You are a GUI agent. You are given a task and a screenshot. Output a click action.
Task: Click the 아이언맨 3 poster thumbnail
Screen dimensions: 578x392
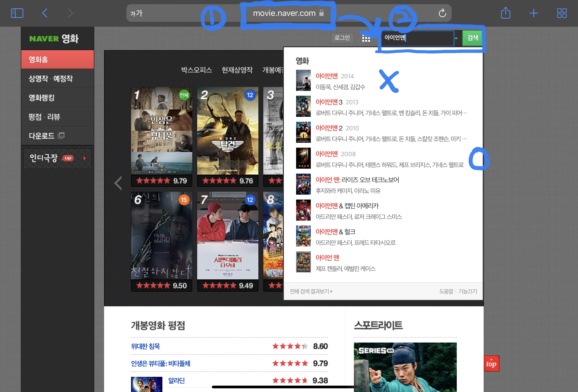pos(303,107)
